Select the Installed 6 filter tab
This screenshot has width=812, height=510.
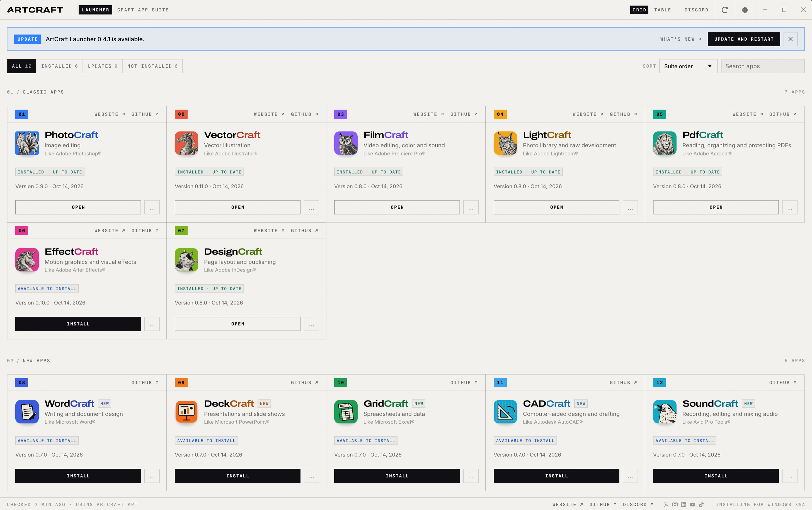(x=59, y=66)
